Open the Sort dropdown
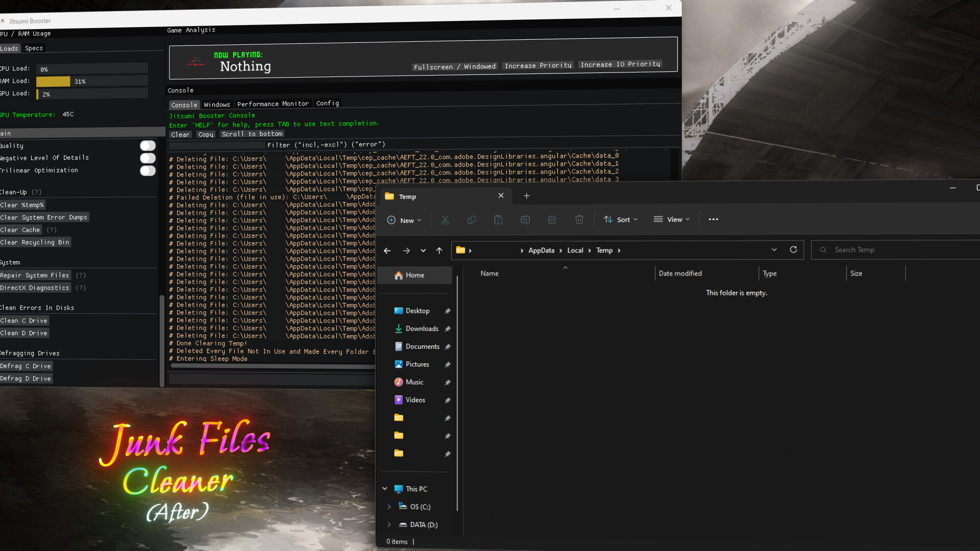This screenshot has height=551, width=980. [x=621, y=219]
